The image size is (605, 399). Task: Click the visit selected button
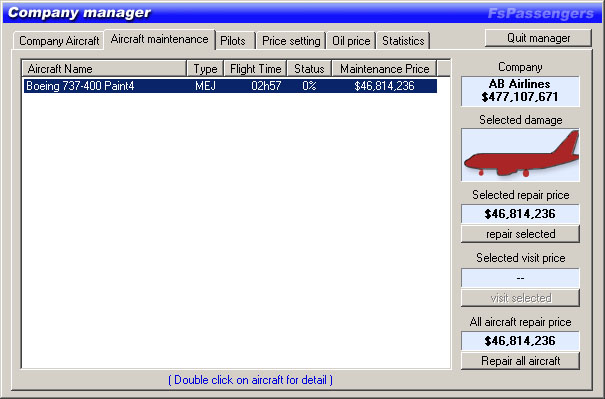(520, 298)
